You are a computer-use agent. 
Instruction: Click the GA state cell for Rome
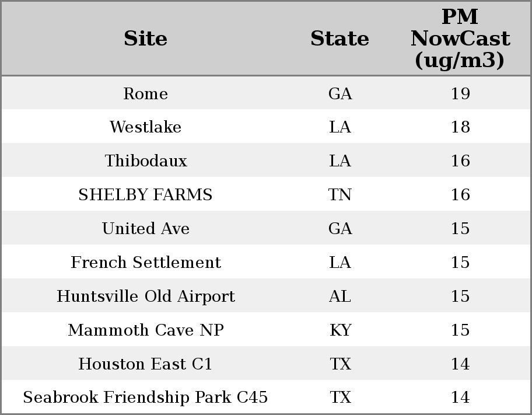[340, 93]
